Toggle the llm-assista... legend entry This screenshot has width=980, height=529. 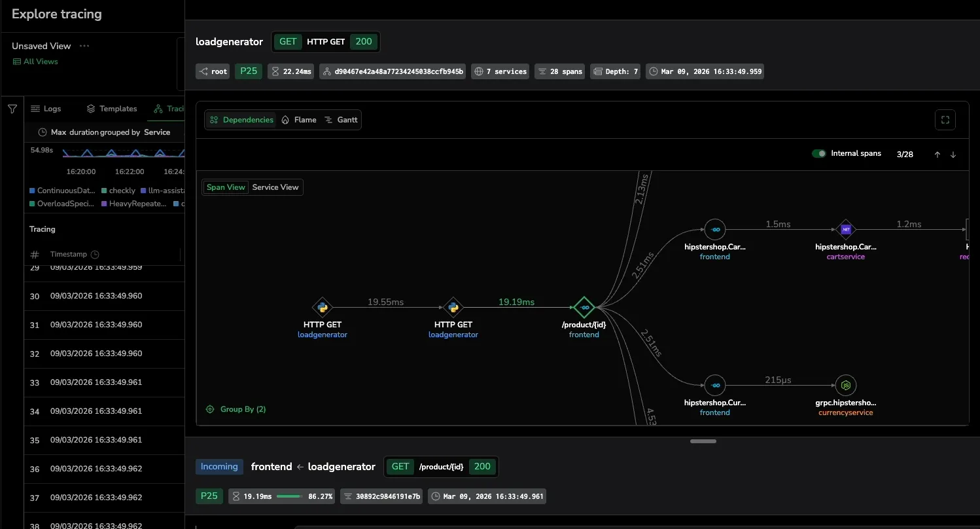click(x=162, y=191)
